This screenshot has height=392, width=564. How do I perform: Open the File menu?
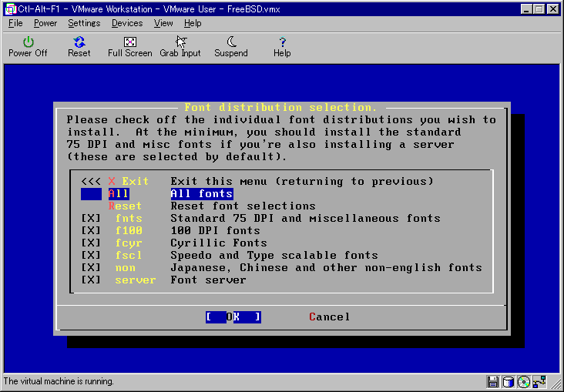[x=15, y=23]
